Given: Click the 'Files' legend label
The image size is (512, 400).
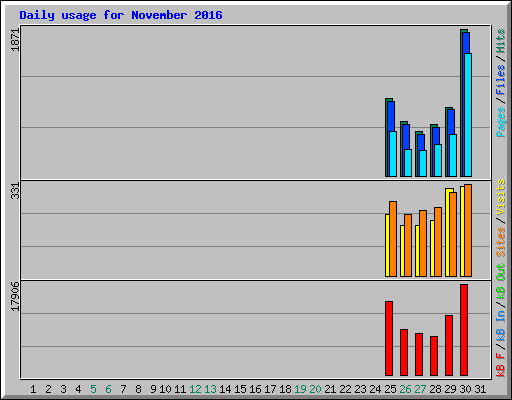Looking at the screenshot, I should (501, 80).
